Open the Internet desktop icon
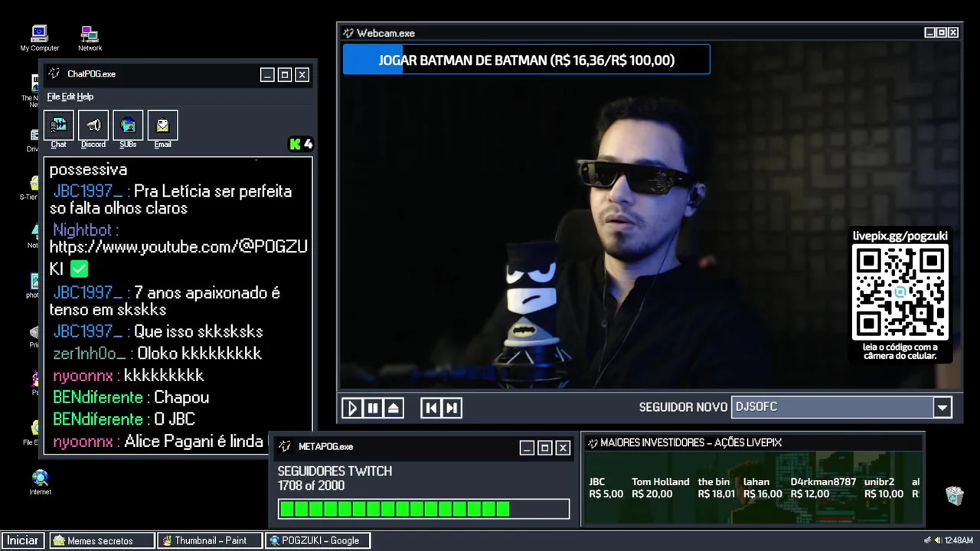 click(40, 483)
